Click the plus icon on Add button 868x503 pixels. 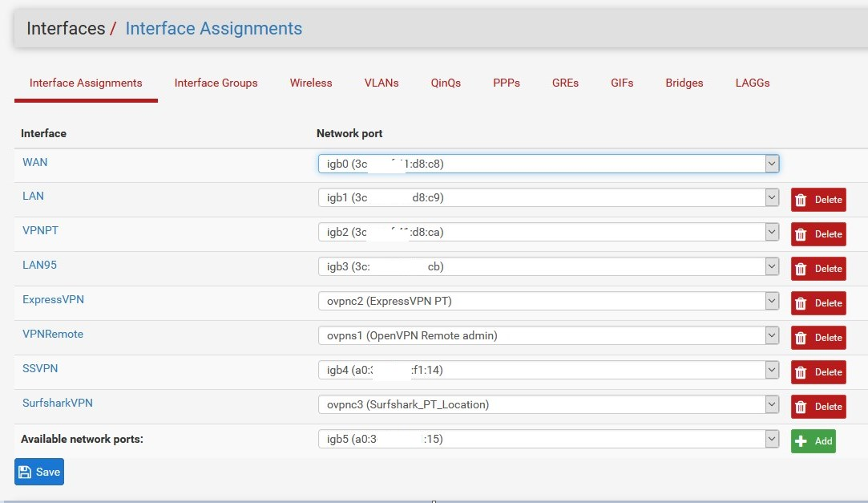pos(801,441)
